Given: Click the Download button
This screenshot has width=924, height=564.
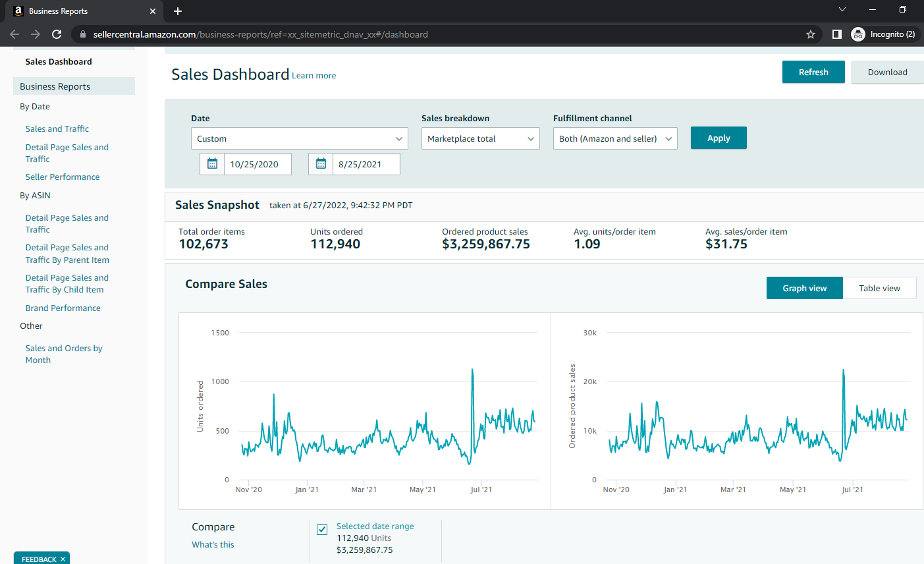Looking at the screenshot, I should pyautogui.click(x=887, y=72).
